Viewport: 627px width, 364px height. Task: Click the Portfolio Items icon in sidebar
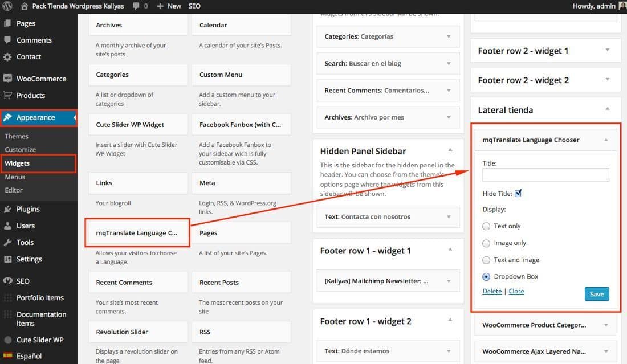pos(7,298)
